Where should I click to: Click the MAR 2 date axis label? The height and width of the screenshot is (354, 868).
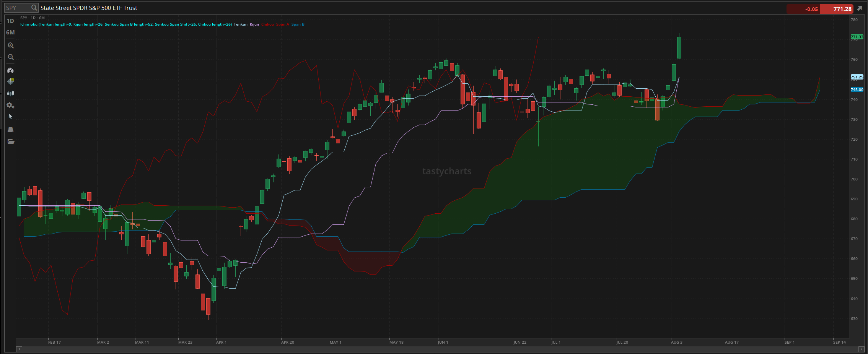(x=103, y=343)
